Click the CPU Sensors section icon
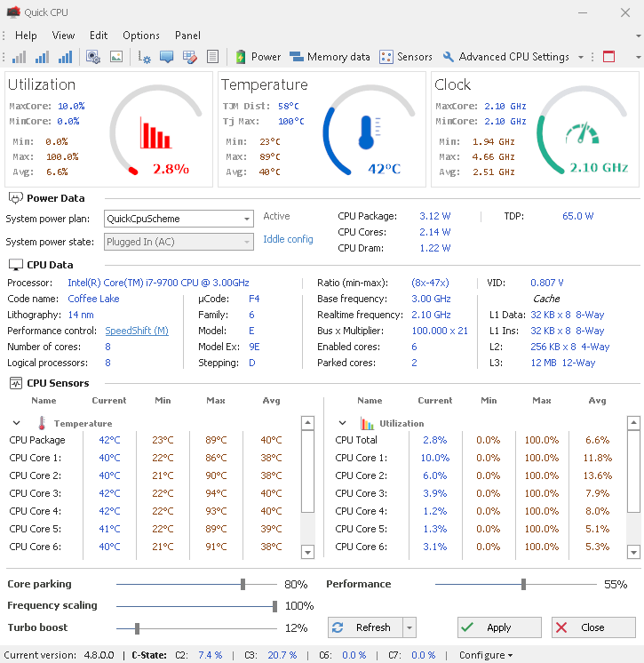The image size is (644, 663). coord(16,383)
